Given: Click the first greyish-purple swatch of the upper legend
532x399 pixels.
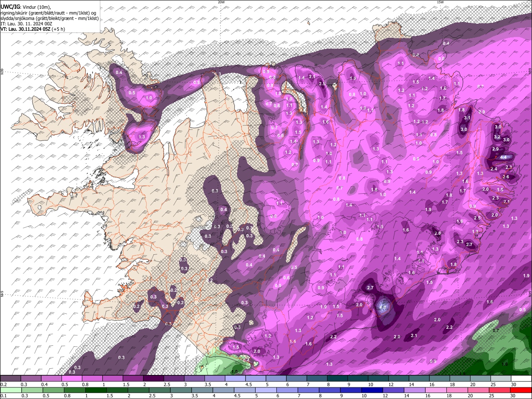Looking at the screenshot, I should click(11, 379).
